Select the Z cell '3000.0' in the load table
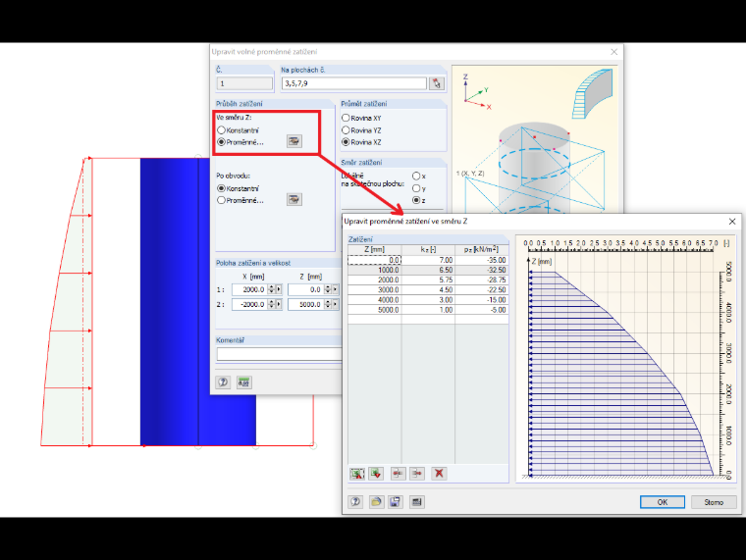This screenshot has width=746, height=560. 374,290
